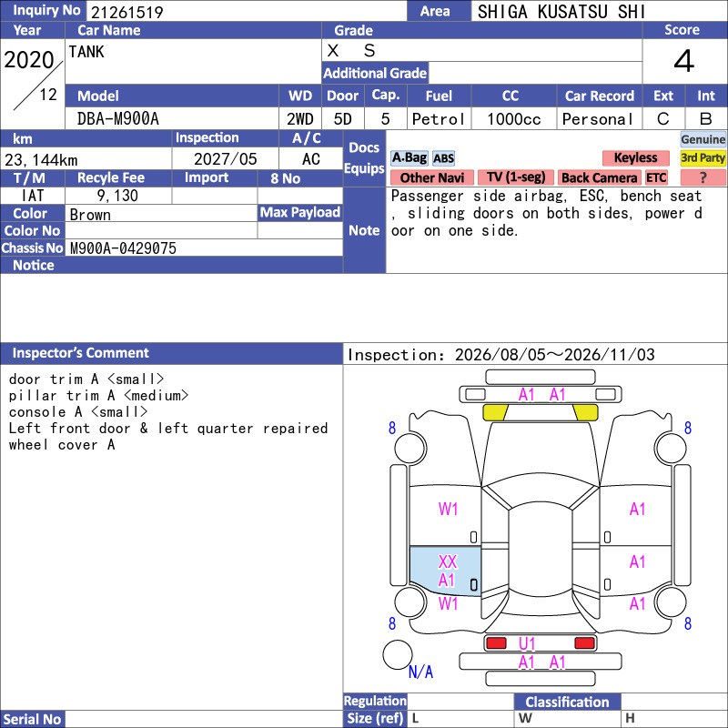Screen dimensions: 728x728
Task: Select the question mark equipment badge
Action: click(703, 177)
